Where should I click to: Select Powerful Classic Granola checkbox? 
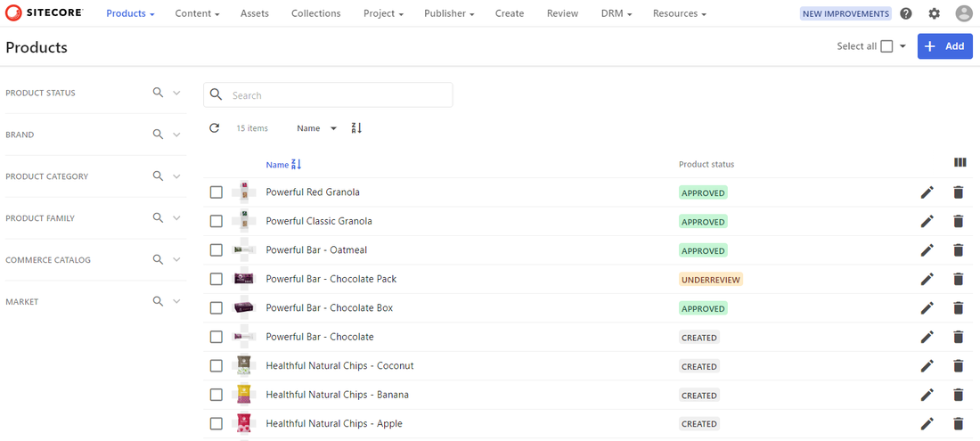[216, 221]
